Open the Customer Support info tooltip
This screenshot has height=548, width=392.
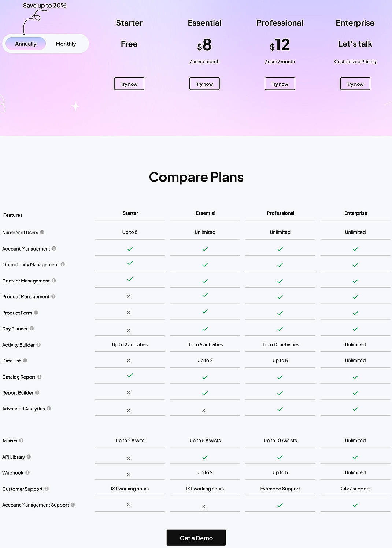point(46,489)
